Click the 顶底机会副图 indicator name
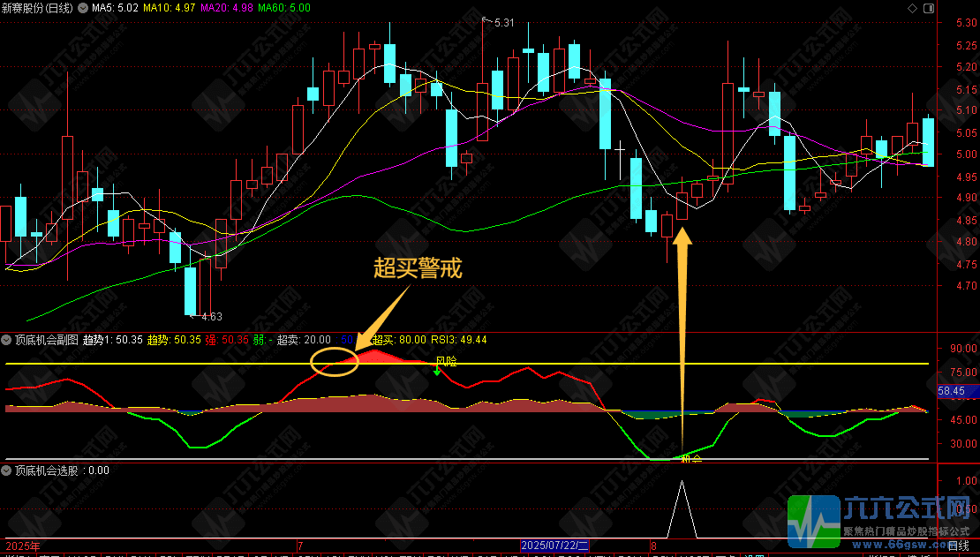This screenshot has height=557, width=980. coord(47,340)
